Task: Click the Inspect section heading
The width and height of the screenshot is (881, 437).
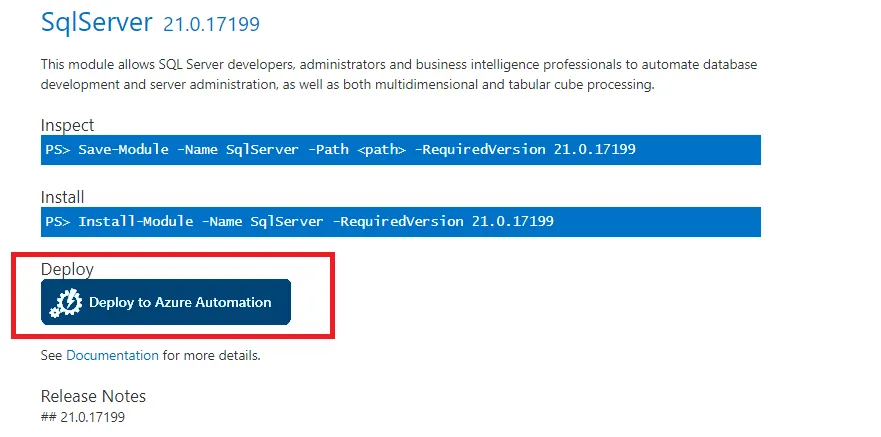Action: tap(67, 125)
